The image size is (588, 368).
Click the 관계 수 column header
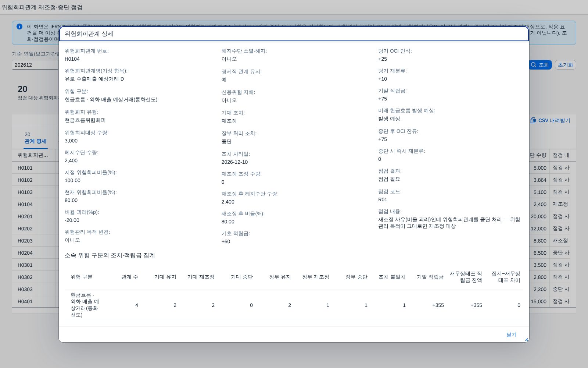coord(130,277)
